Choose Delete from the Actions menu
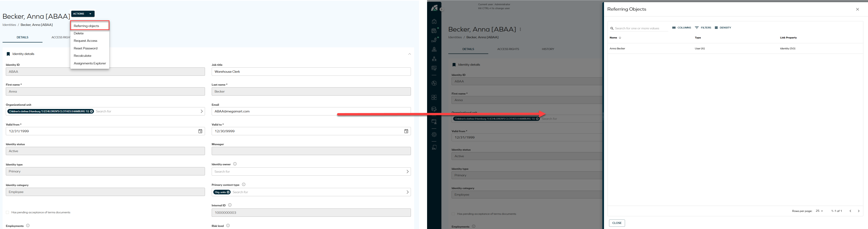Image resolution: width=868 pixels, height=229 pixels. (x=90, y=33)
